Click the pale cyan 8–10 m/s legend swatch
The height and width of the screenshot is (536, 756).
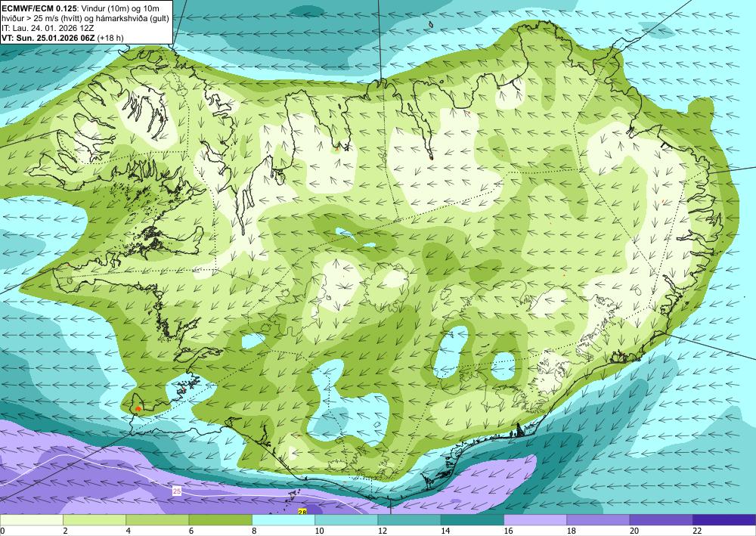pyautogui.click(x=283, y=520)
